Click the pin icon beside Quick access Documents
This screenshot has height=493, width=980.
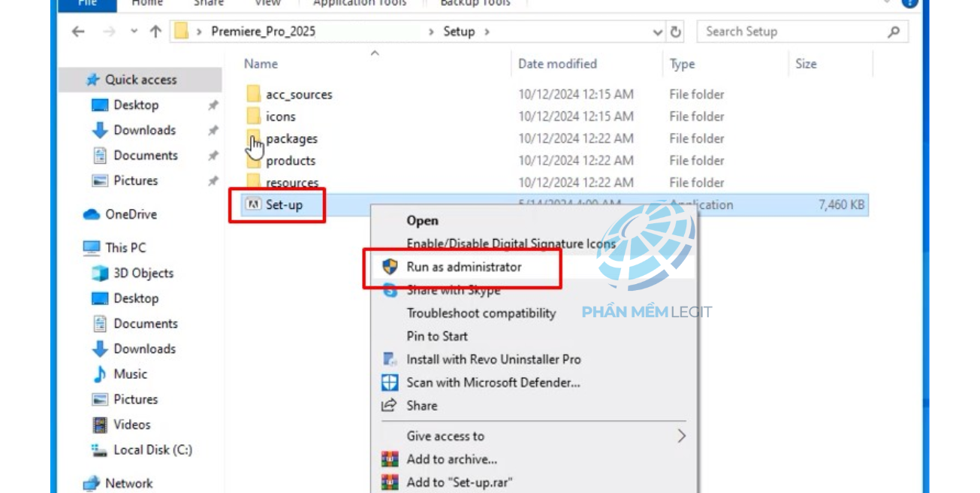tap(213, 156)
